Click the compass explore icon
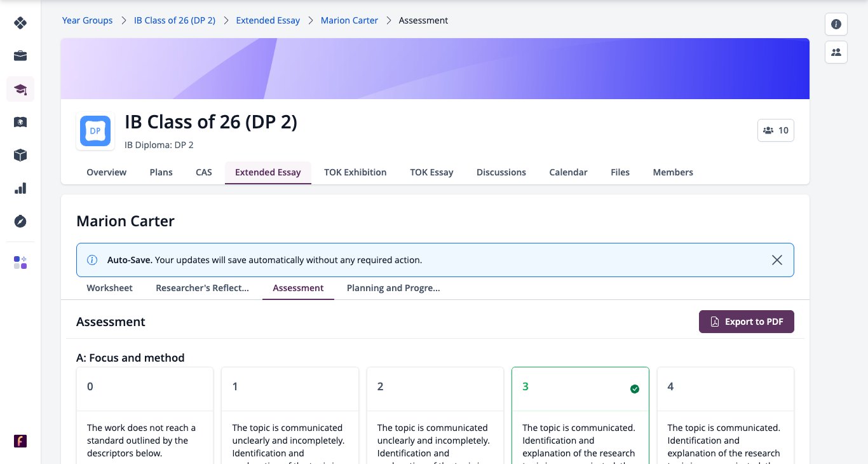The width and height of the screenshot is (868, 464). tap(20, 221)
